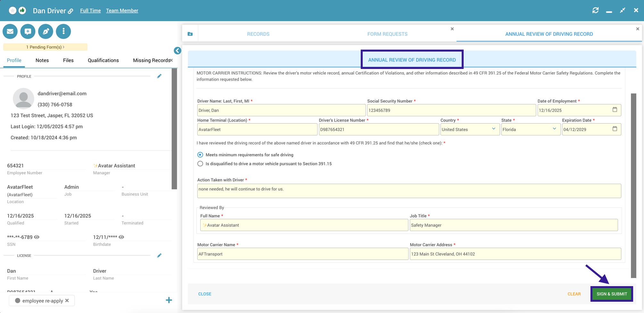This screenshot has width=644, height=313.
Task: Select the ANNUAL REVIEW OF DRIVING RECORD tab
Action: click(549, 34)
